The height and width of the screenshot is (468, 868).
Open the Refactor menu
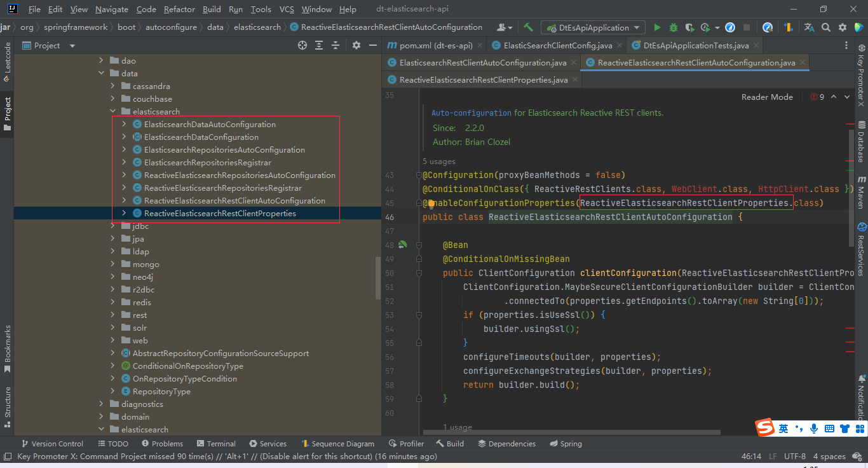[180, 9]
